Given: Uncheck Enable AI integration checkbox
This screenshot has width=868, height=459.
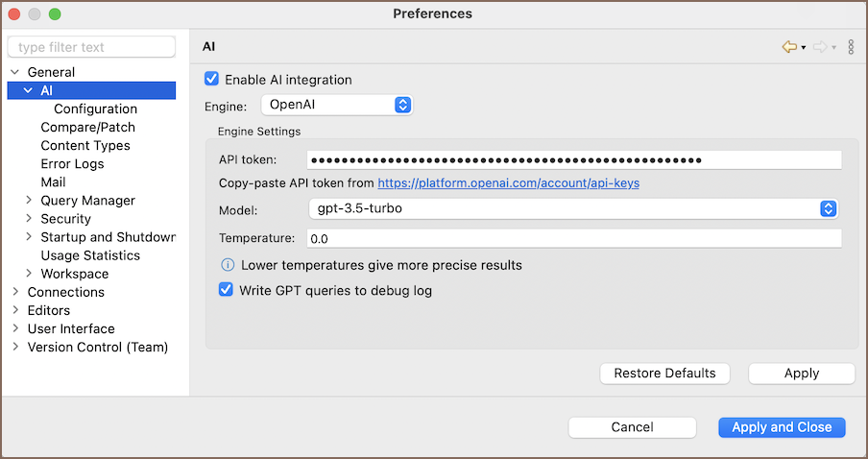Looking at the screenshot, I should coord(212,80).
